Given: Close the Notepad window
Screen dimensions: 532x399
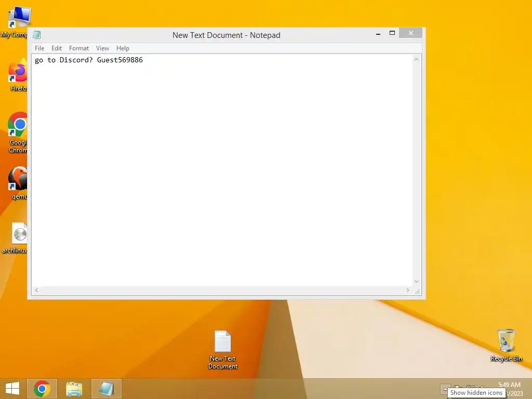Looking at the screenshot, I should 411,33.
